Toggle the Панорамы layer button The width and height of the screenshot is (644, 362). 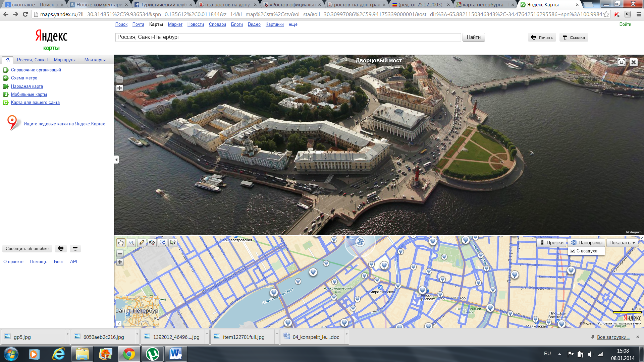coord(587,243)
